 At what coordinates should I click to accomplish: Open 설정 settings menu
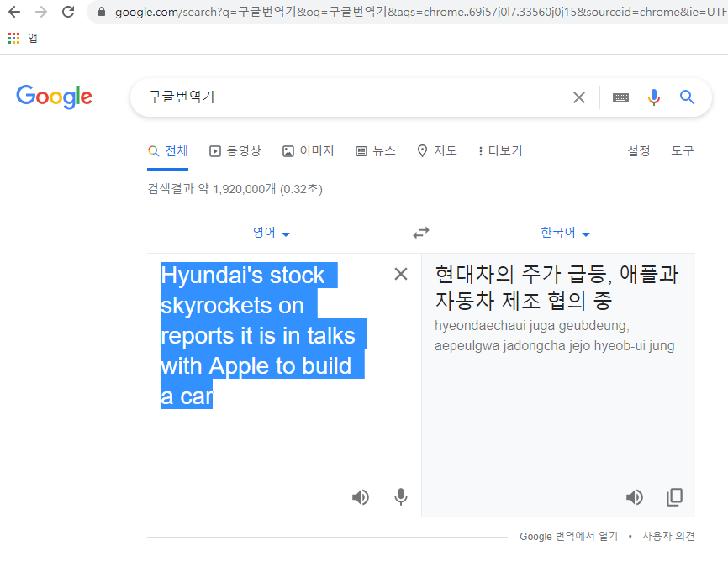(x=639, y=151)
